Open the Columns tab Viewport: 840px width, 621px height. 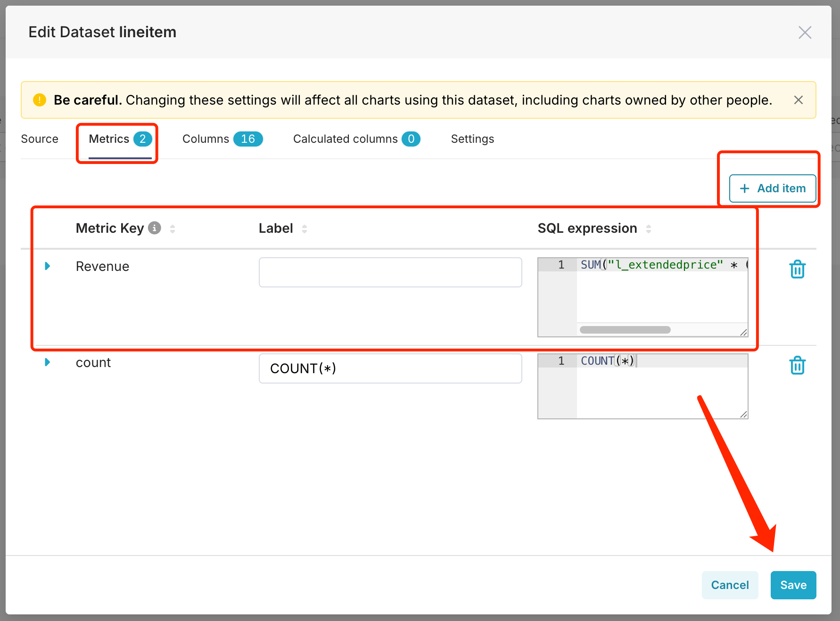pos(222,139)
